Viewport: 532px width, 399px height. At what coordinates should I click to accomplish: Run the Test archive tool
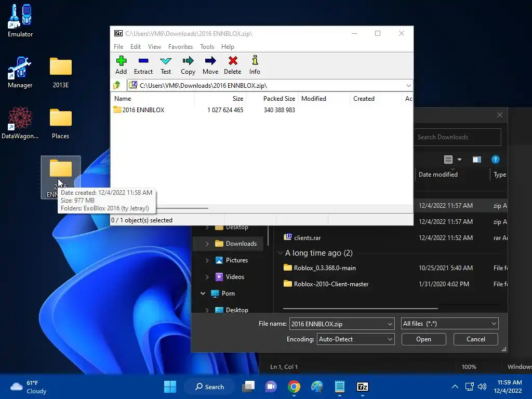click(166, 65)
